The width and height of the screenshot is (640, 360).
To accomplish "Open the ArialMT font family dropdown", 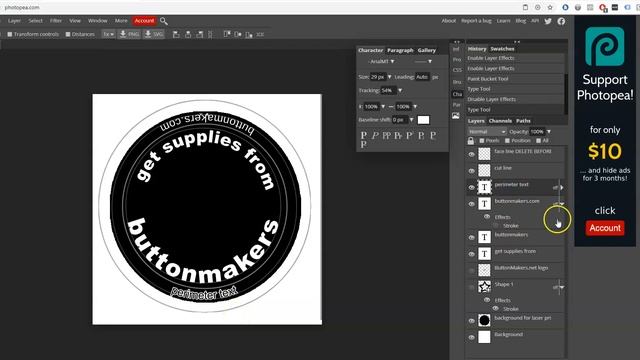I will pos(381,62).
